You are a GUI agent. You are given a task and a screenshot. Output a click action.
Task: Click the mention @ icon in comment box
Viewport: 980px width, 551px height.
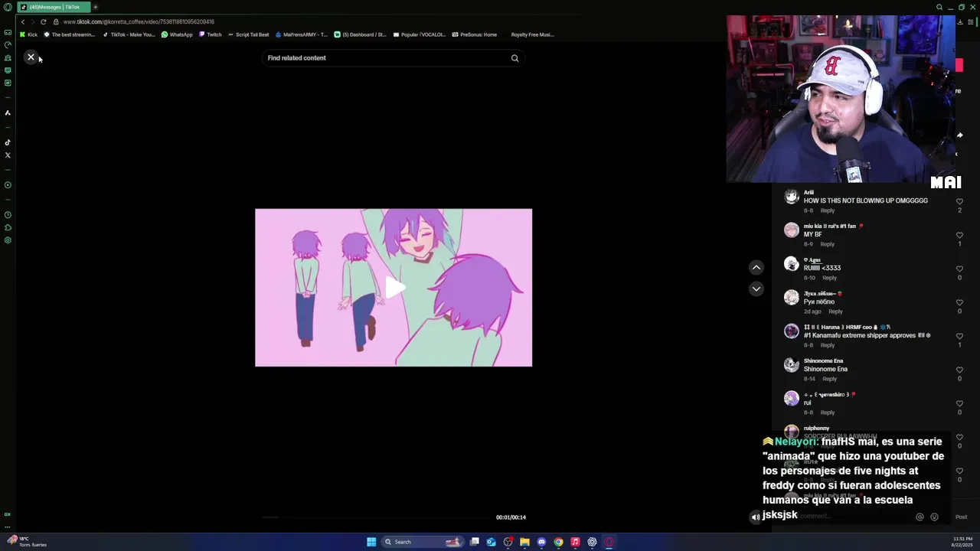920,517
